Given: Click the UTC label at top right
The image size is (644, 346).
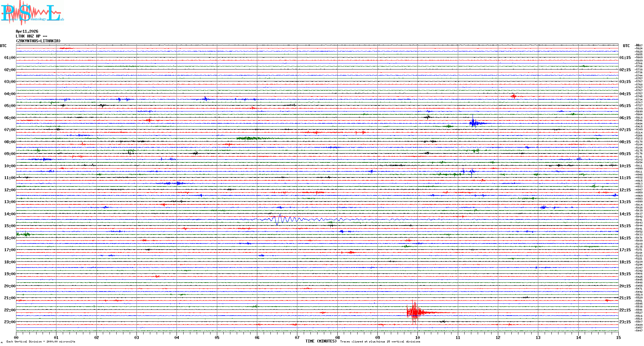Looking at the screenshot, I should point(626,46).
